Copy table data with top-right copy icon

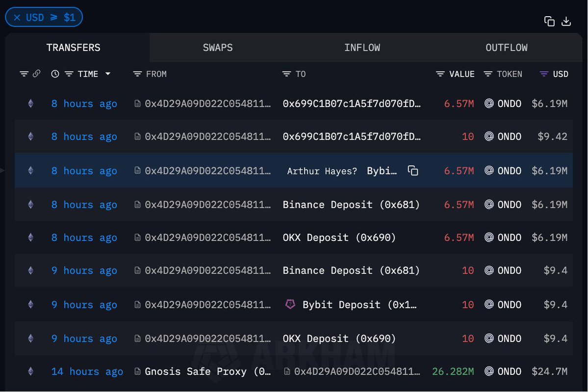click(549, 22)
